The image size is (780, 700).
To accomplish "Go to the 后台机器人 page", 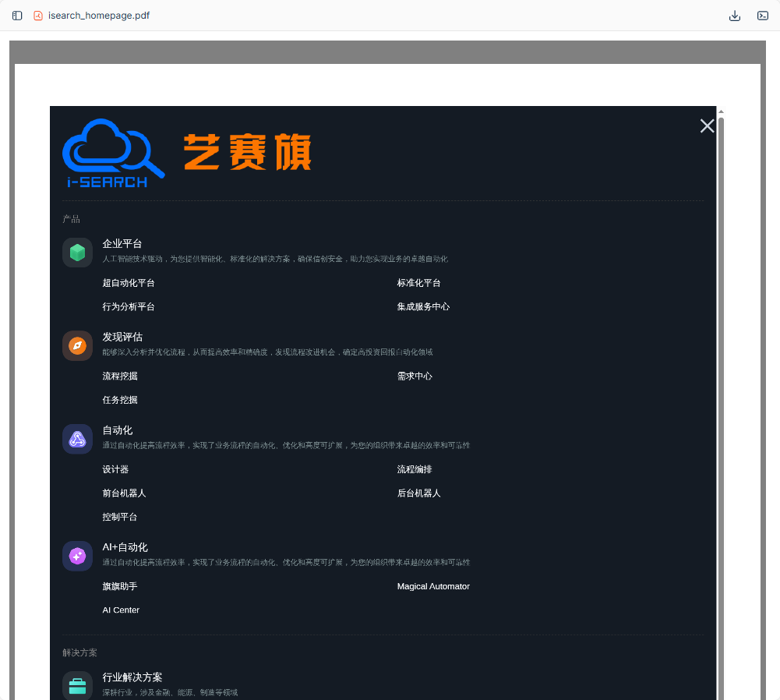I will click(419, 493).
